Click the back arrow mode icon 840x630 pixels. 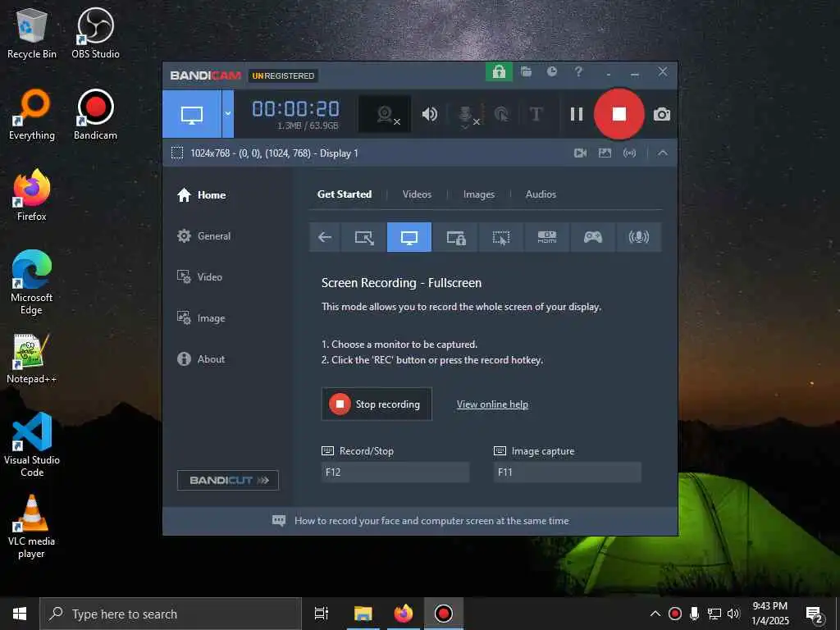coord(325,237)
